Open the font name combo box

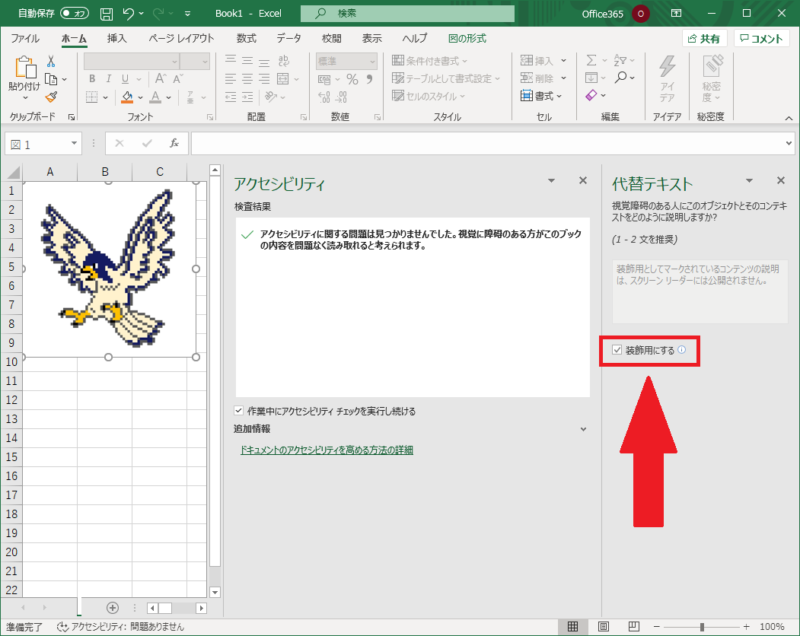click(x=132, y=62)
